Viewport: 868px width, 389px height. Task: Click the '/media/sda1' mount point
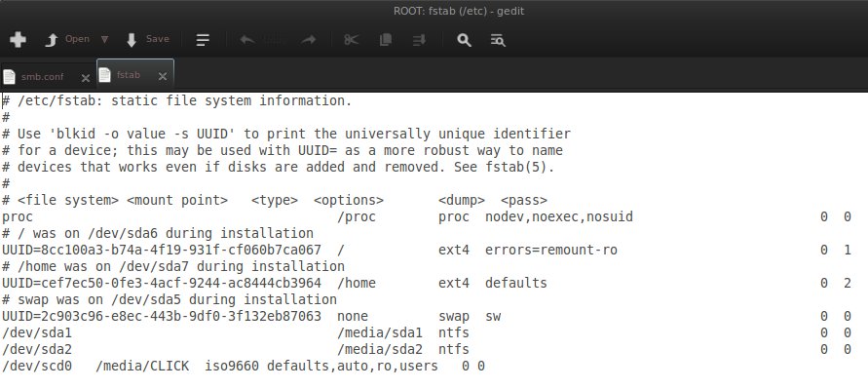[x=380, y=333]
